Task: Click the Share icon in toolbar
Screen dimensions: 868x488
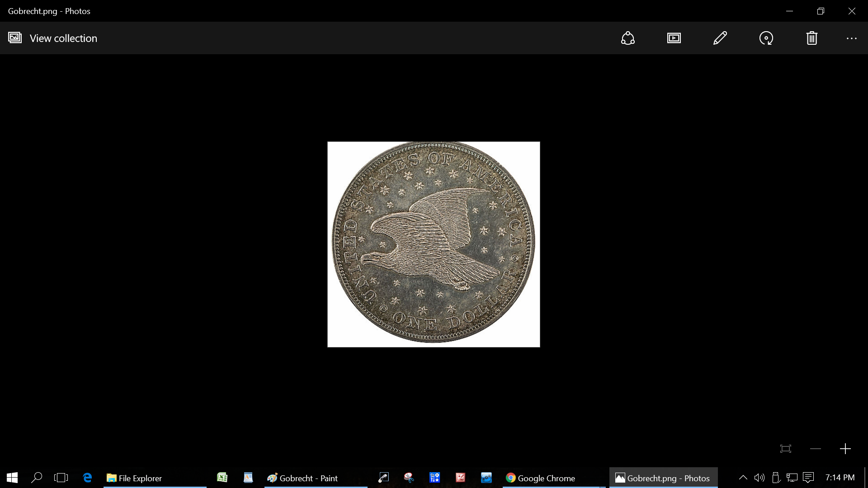Action: point(627,38)
